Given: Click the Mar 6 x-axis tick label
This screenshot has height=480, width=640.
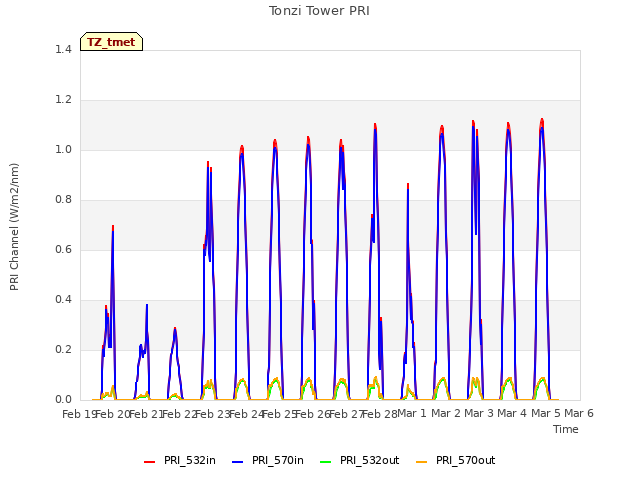Looking at the screenshot, I should pos(579,413).
